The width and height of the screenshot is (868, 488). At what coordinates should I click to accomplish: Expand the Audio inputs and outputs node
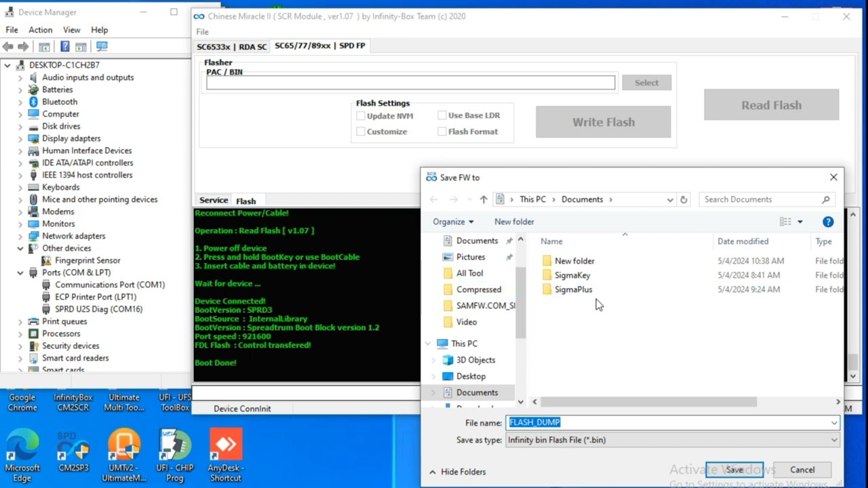(20, 77)
